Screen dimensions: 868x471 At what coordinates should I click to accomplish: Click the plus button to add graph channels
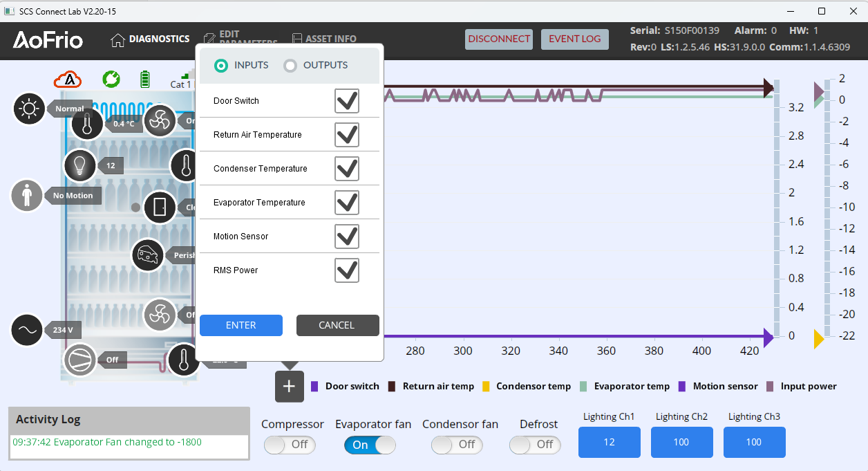[x=290, y=387]
